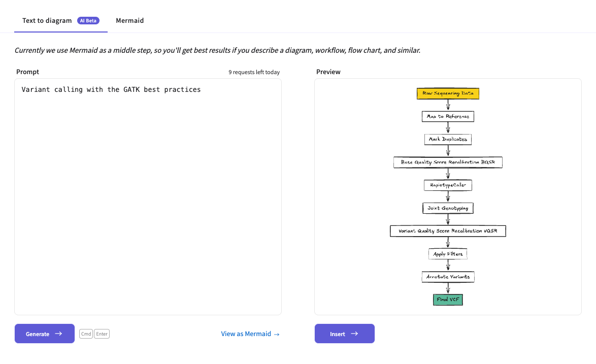This screenshot has width=596, height=364.
Task: Click the Variant Quality Score Recalibration node
Action: [x=448, y=231]
